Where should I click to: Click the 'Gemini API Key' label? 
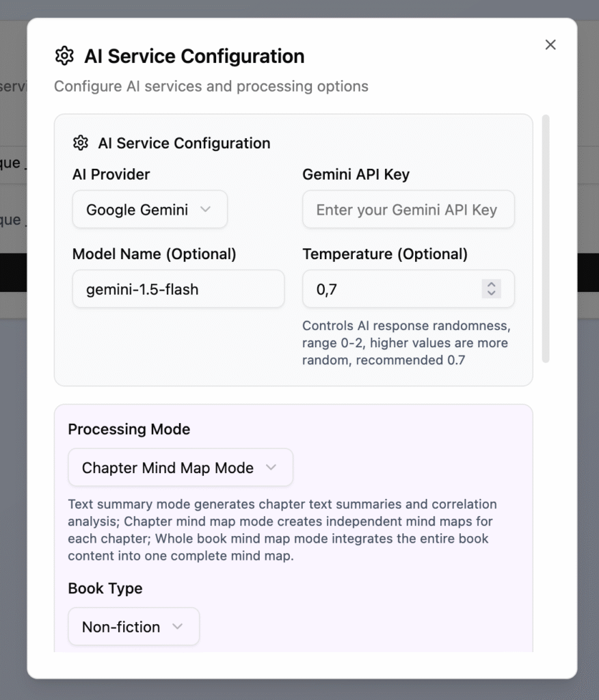click(x=356, y=174)
